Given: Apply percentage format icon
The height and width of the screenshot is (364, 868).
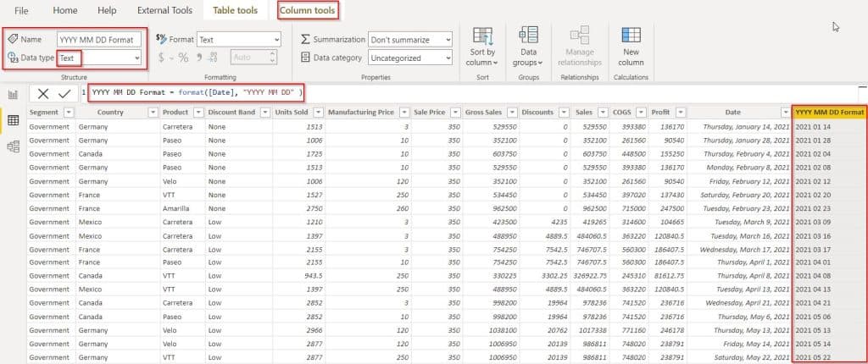Looking at the screenshot, I should click(183, 58).
